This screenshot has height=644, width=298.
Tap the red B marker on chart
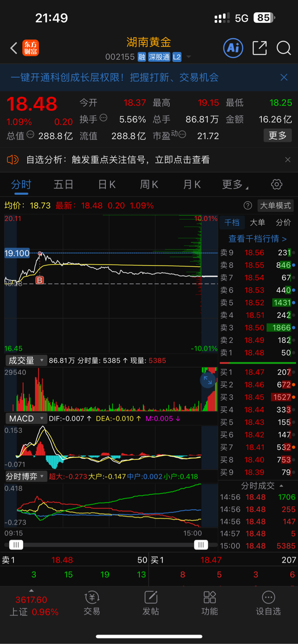click(x=40, y=280)
